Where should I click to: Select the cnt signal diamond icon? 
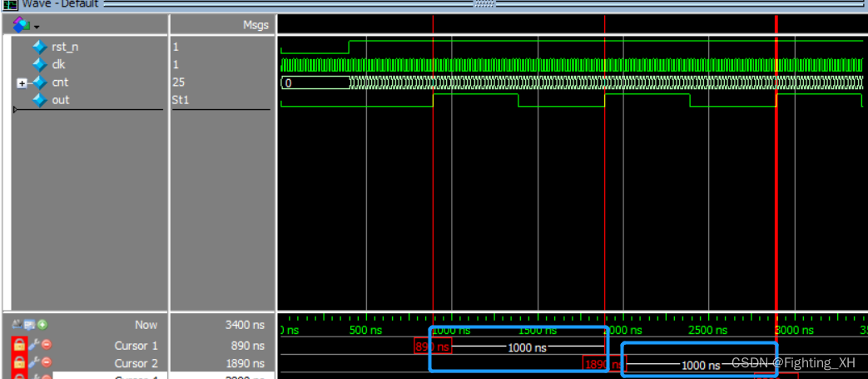[40, 82]
